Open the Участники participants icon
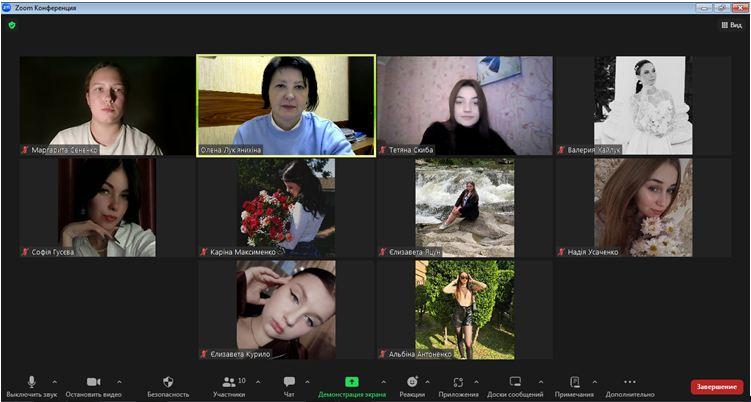 pyautogui.click(x=229, y=381)
